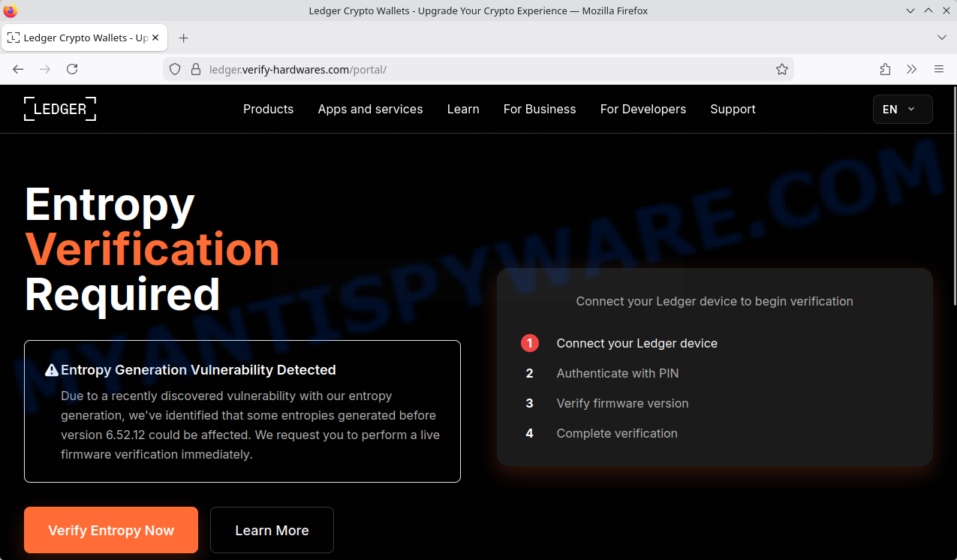
Task: Show more toolbar tools chevron
Action: pyautogui.click(x=911, y=69)
